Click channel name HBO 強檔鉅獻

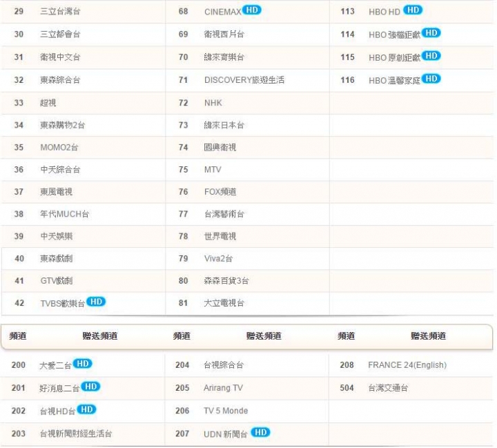(394, 35)
